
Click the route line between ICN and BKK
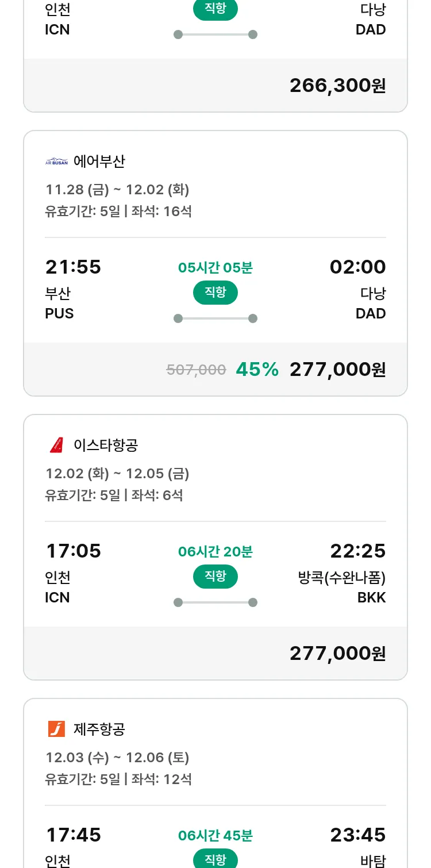(215, 602)
